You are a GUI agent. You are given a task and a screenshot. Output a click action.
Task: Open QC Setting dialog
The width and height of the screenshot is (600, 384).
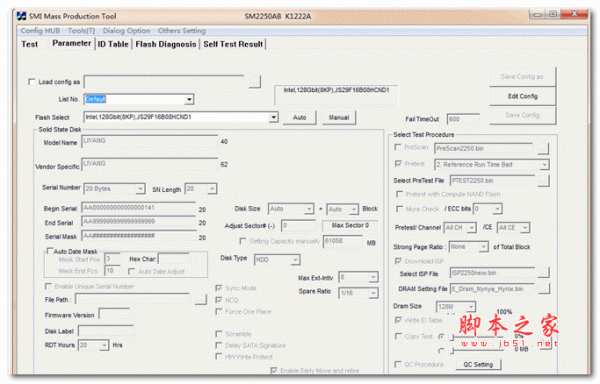pyautogui.click(x=478, y=364)
